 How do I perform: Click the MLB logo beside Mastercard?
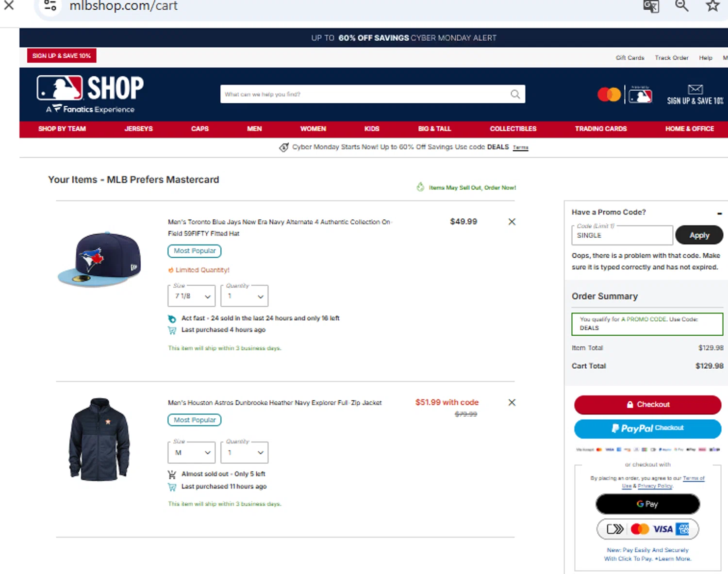[640, 95]
